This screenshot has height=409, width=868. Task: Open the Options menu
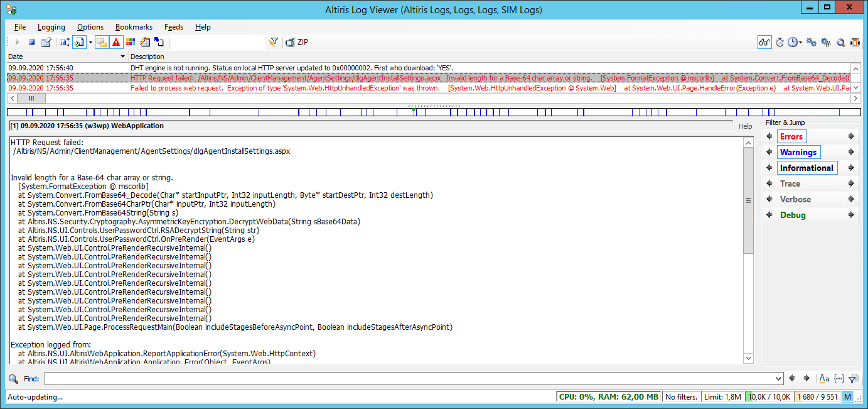pos(90,27)
